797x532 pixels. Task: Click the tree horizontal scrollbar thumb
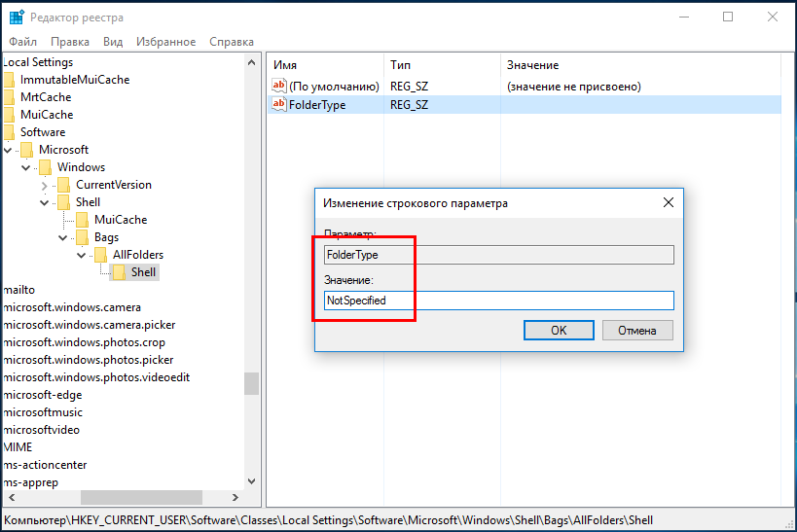(x=141, y=497)
